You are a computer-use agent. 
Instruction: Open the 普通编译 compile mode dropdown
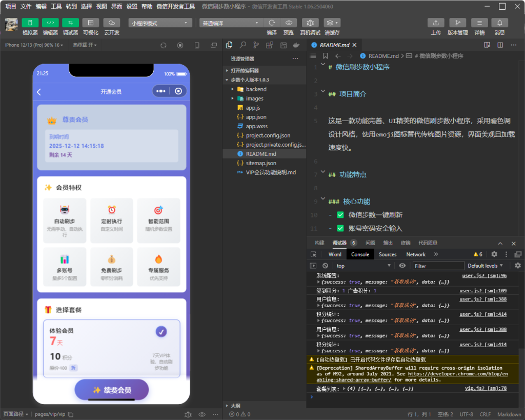231,23
